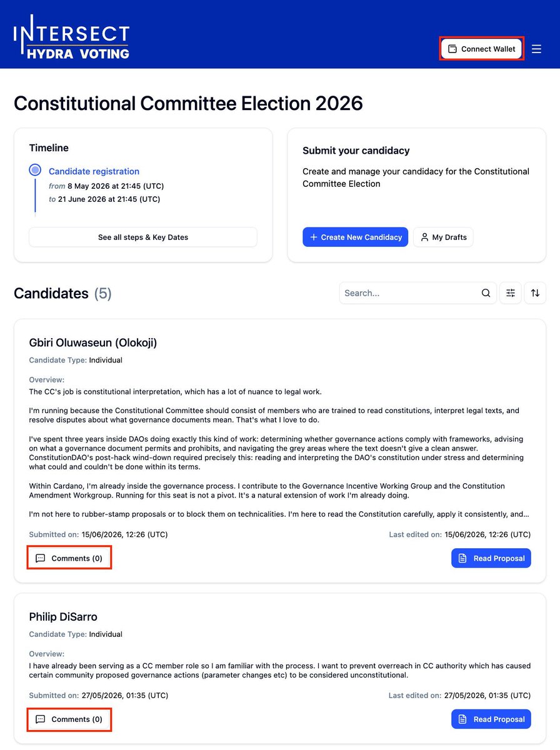Viewport: 560px width, 750px height.
Task: Open the hamburger menu icon
Action: point(536,49)
